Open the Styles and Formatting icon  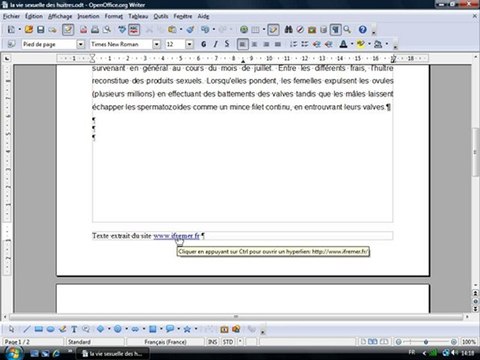click(11, 44)
